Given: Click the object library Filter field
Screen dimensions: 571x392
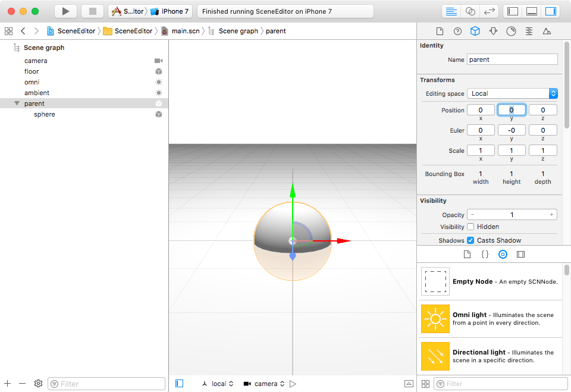Looking at the screenshot, I should coord(501,384).
